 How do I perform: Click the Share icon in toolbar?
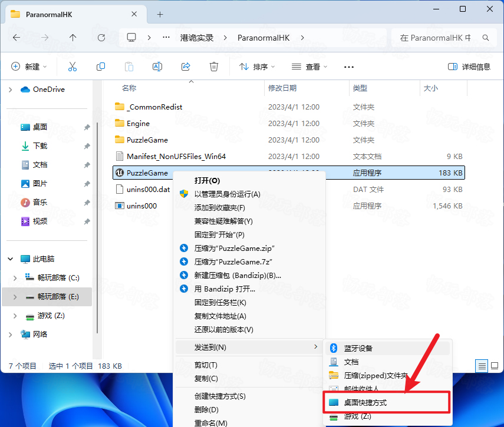[x=186, y=67]
